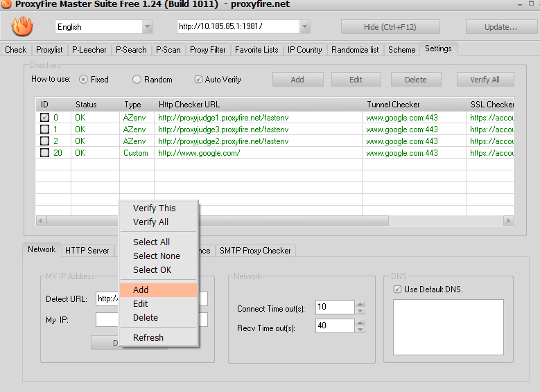The height and width of the screenshot is (392, 540).
Task: Click the Recv Time out(s) field
Action: 335,326
